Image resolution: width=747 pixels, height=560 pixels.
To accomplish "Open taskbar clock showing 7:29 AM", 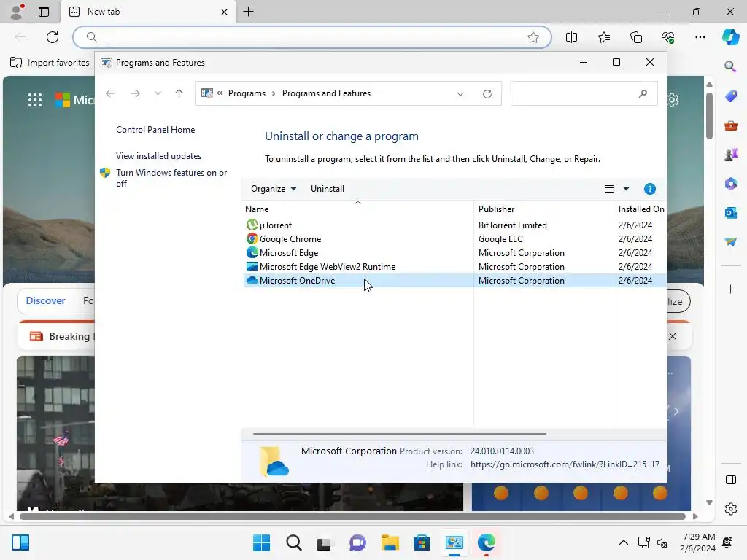I will pos(698,542).
